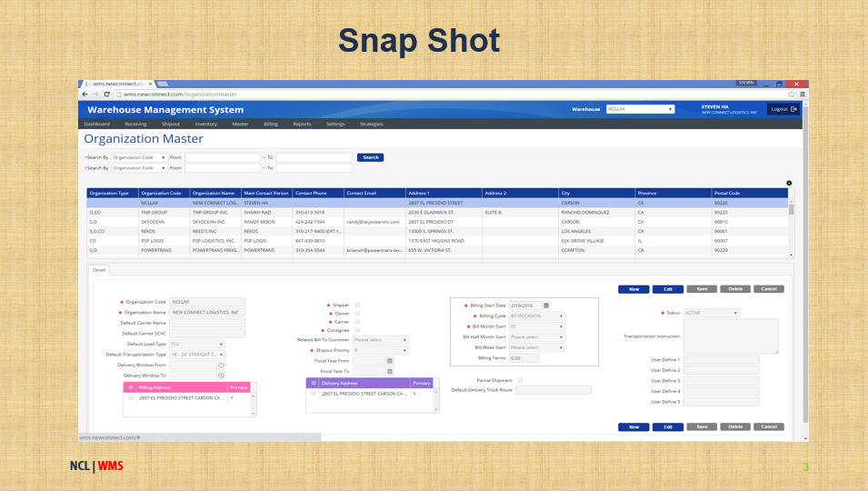Open the Warehouse NCLLAX dropdown

[x=641, y=109]
